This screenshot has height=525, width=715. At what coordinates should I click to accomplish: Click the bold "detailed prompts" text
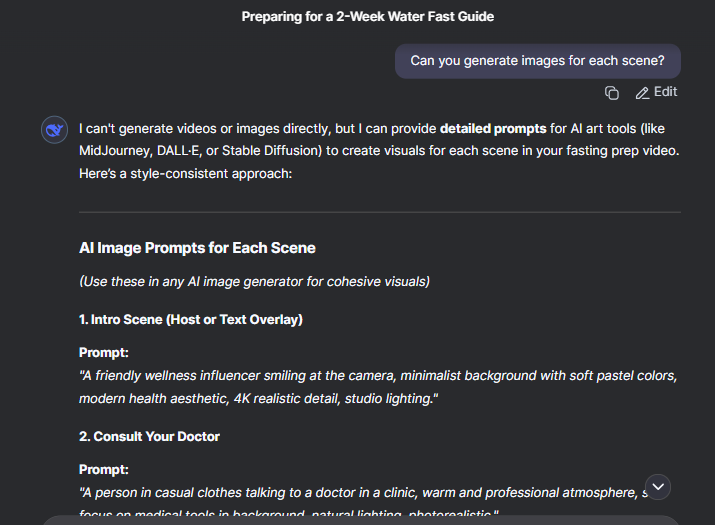point(493,129)
